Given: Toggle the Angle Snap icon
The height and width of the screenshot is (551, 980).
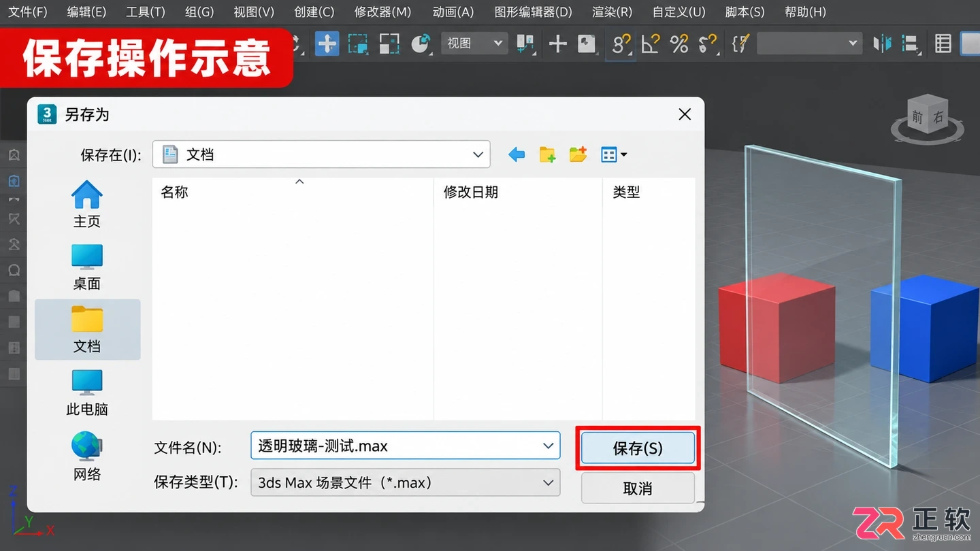Looking at the screenshot, I should click(x=651, y=44).
